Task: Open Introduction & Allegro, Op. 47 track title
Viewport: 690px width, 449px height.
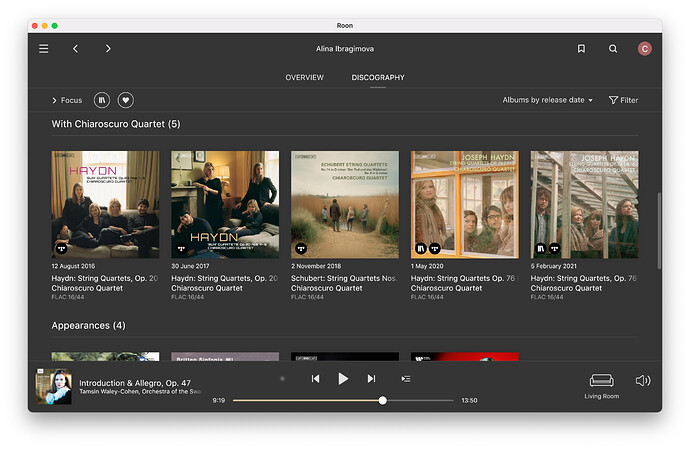Action: [135, 383]
